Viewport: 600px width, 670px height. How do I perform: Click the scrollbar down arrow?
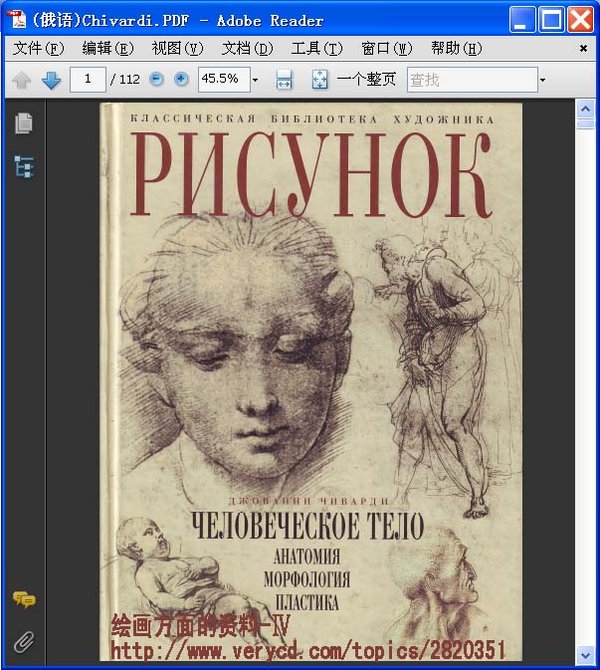point(585,654)
